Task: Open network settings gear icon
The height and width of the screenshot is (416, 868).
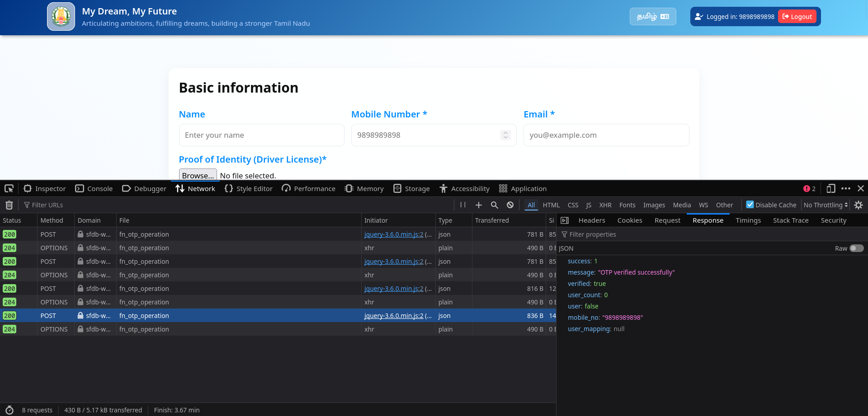Action: click(859, 205)
